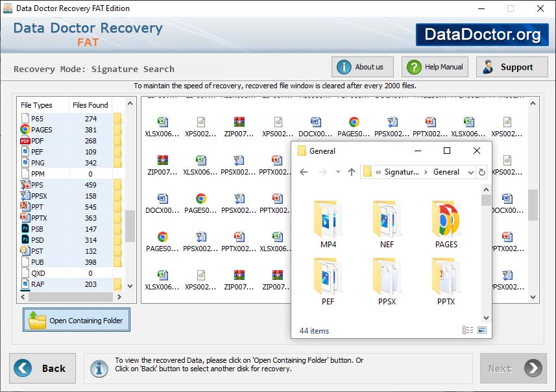Click the Signatur... breadcrumb in address bar
556x392 pixels.
(x=402, y=172)
